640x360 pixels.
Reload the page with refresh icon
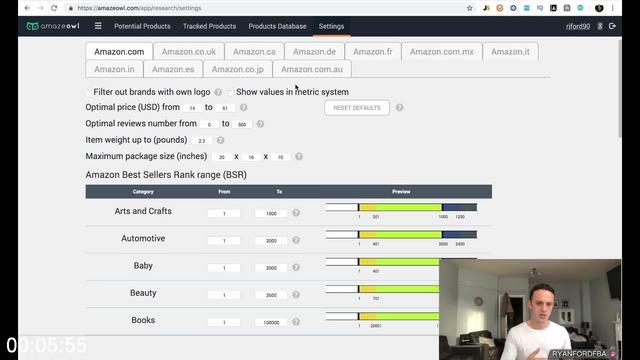54,8
